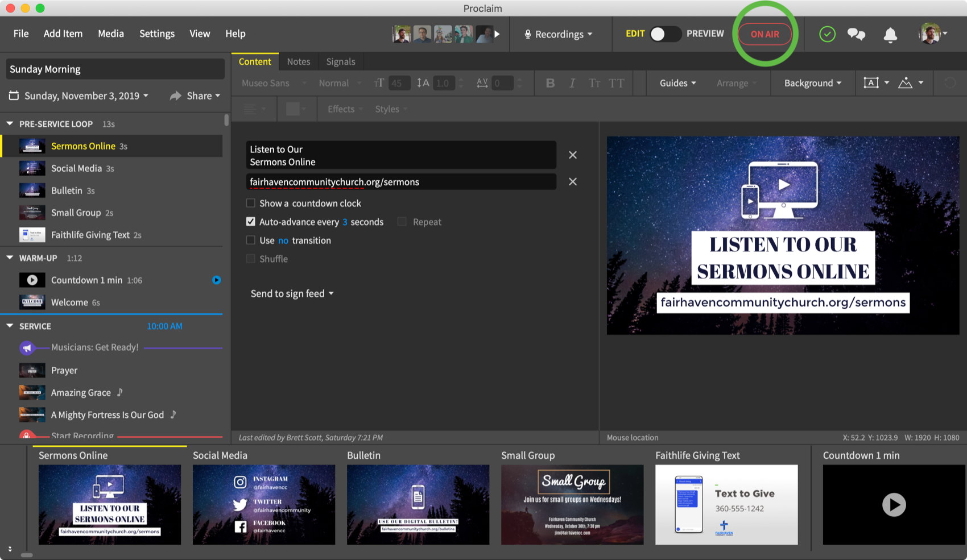Image resolution: width=967 pixels, height=560 pixels.
Task: Collapse the PRE-SERVICE LOOP section
Action: pyautogui.click(x=10, y=123)
